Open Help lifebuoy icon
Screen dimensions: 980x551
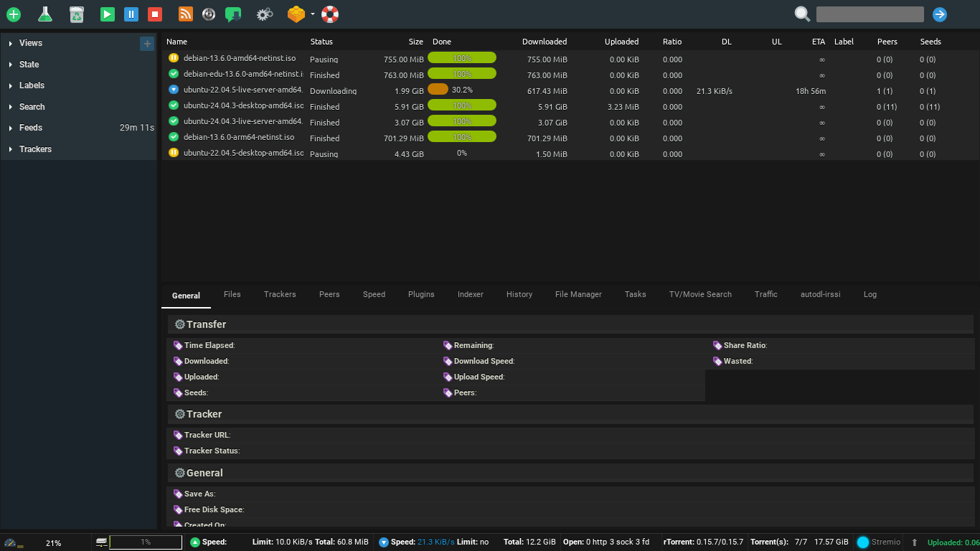(330, 14)
